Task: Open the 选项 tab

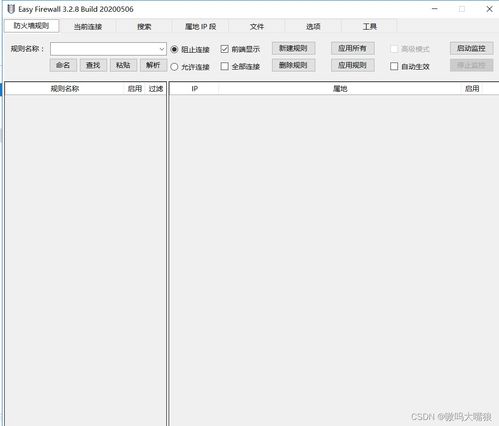Action: coord(313,27)
